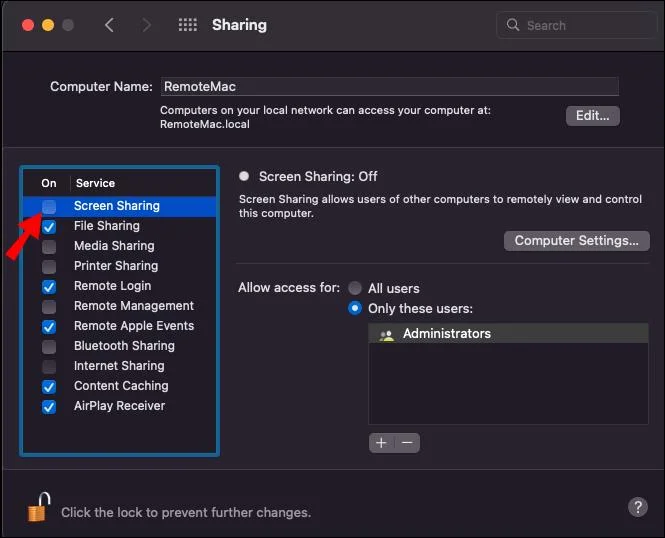Select Remote Management in service list
Image resolution: width=665 pixels, height=538 pixels.
click(133, 306)
